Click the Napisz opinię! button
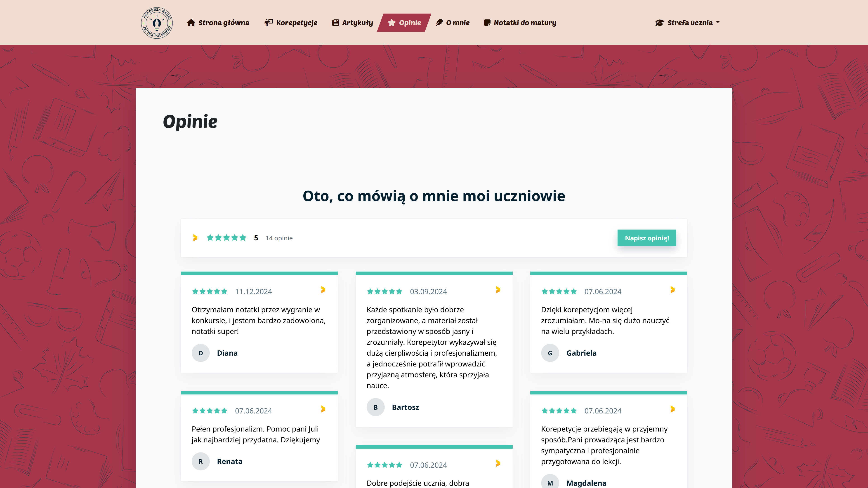The image size is (868, 488). click(647, 238)
